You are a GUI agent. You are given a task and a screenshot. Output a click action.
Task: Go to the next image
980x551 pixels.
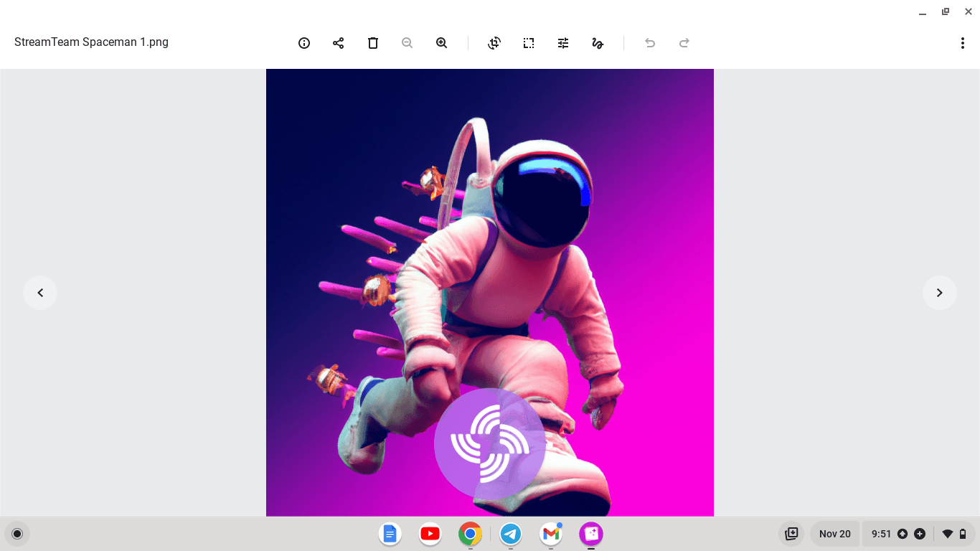[x=939, y=293]
